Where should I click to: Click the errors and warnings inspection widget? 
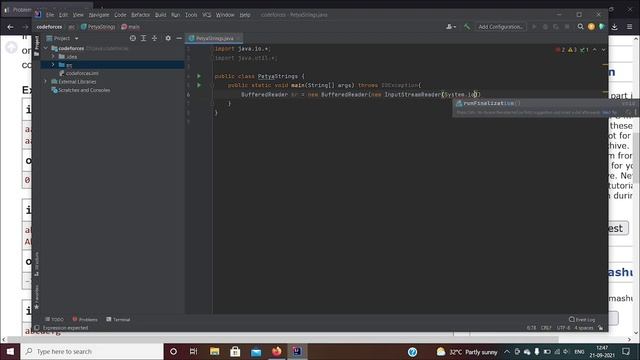point(572,50)
